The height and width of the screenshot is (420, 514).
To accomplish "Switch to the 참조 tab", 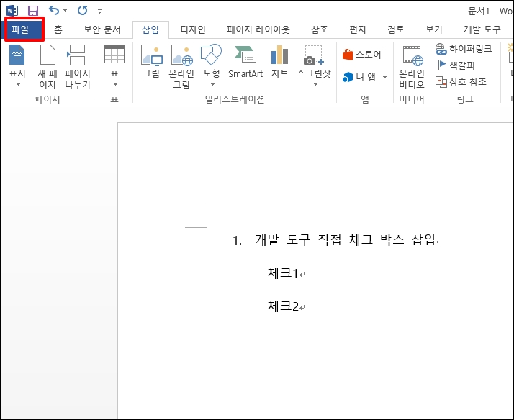I will [320, 29].
